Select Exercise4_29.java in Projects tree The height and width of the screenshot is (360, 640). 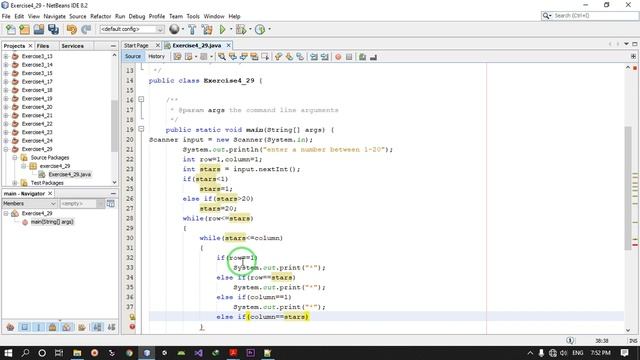tap(70, 174)
